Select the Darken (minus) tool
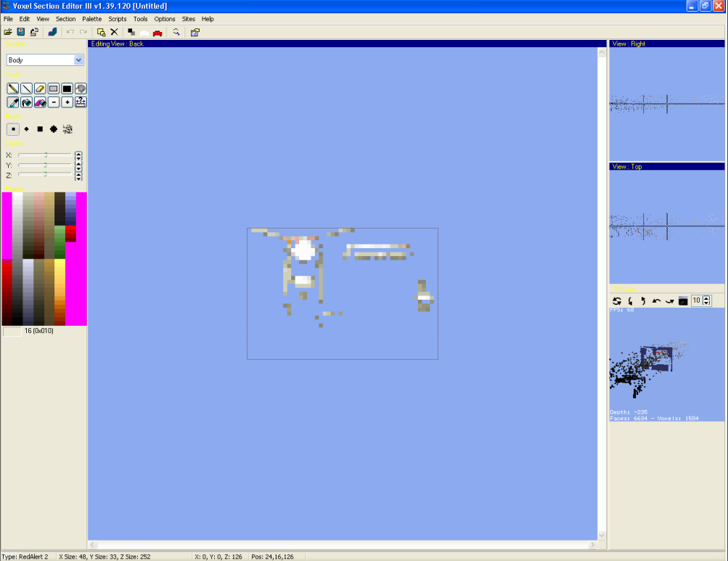 pyautogui.click(x=54, y=102)
